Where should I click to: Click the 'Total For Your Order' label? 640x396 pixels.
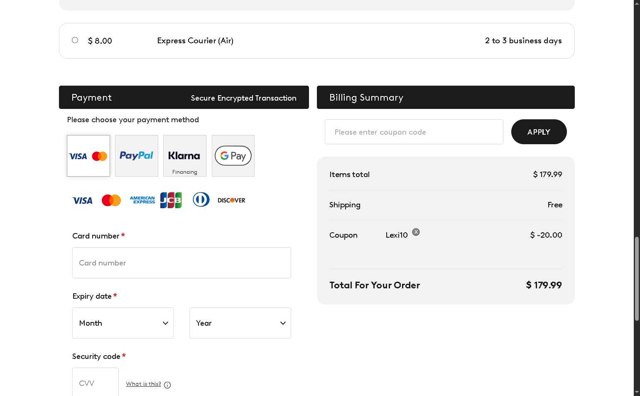click(375, 285)
